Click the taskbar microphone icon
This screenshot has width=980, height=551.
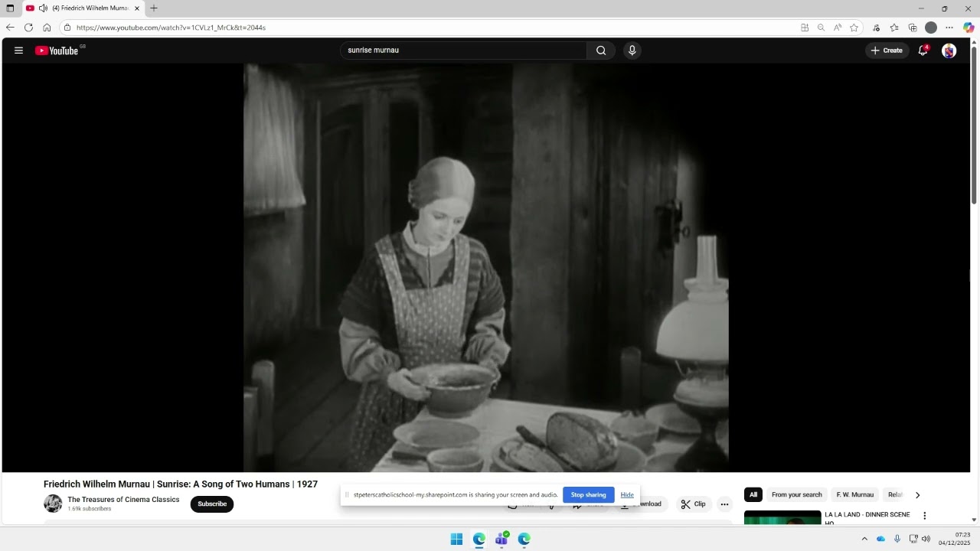(897, 540)
